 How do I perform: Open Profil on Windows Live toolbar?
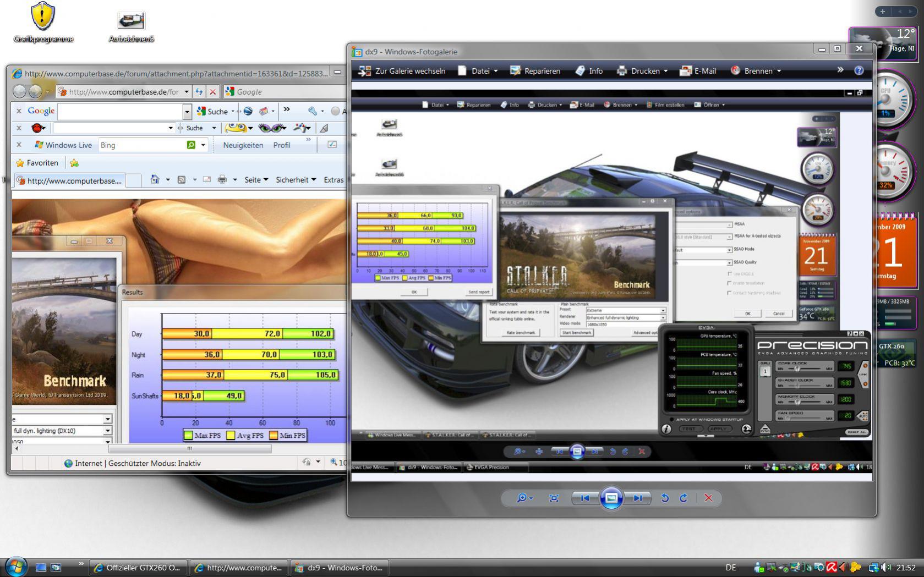[282, 145]
